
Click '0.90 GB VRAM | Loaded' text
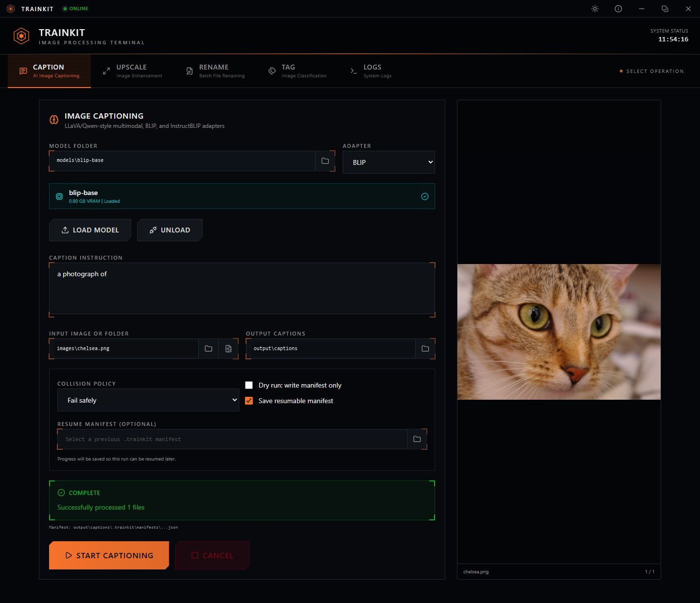94,201
